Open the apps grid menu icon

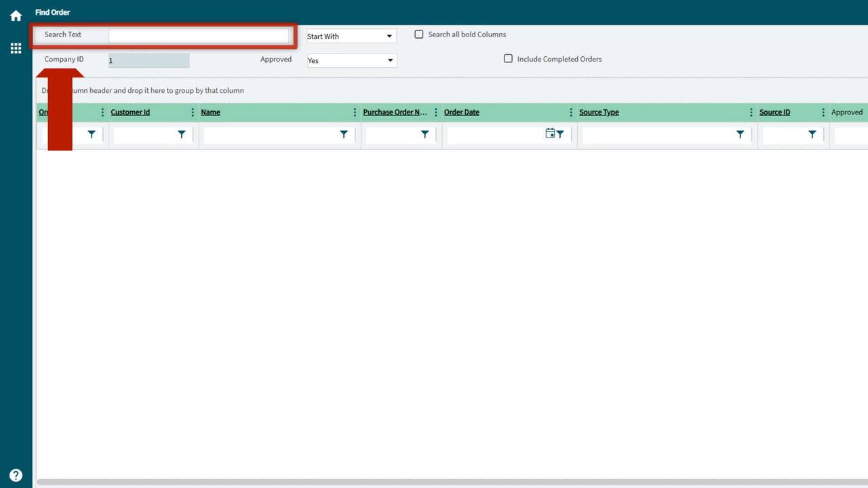(x=16, y=48)
